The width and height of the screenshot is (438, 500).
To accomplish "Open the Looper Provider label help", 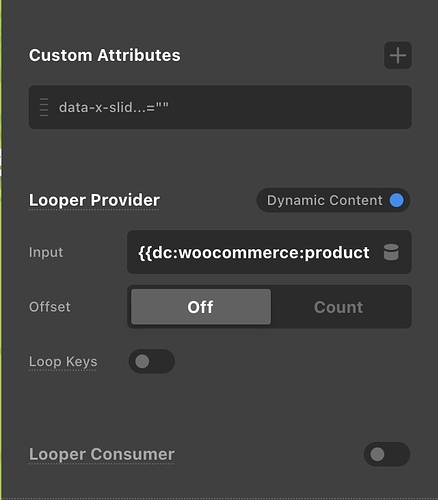I will pyautogui.click(x=94, y=200).
